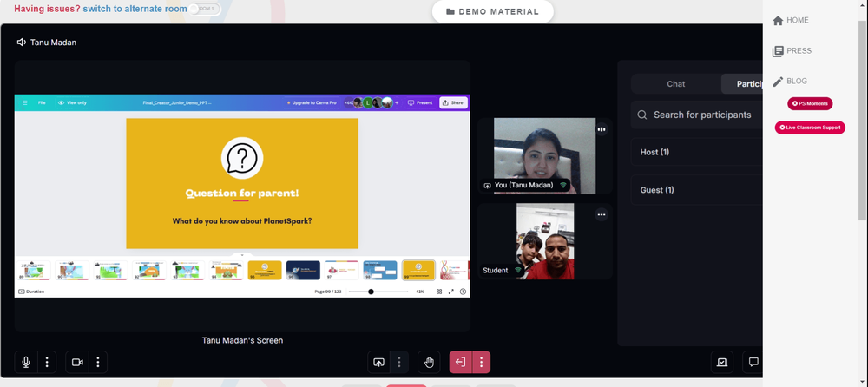Screen dimensions: 868x387
Task: Open the chat bubble icon in bottom bar
Action: point(753,362)
